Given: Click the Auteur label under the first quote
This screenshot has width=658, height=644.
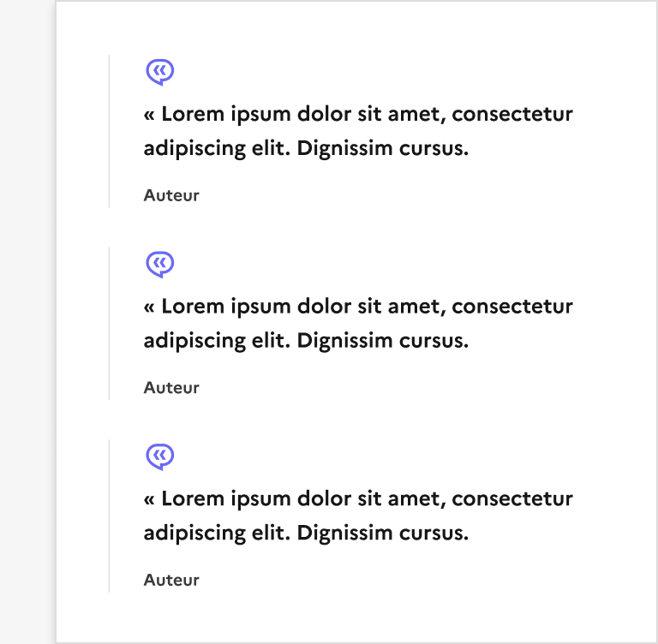Looking at the screenshot, I should [x=171, y=195].
